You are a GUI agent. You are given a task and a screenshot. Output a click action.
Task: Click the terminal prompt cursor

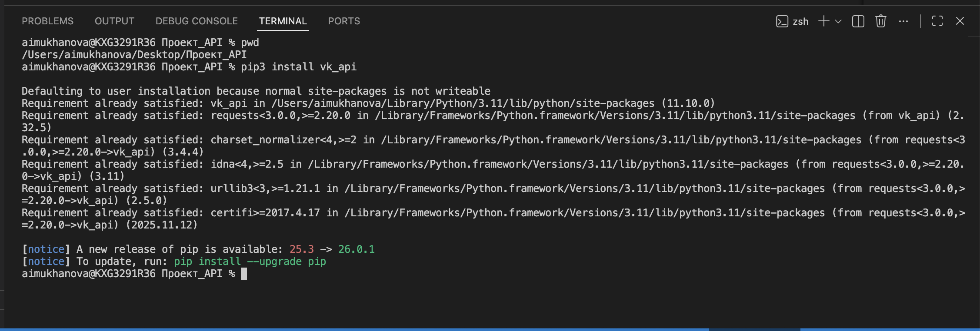tap(244, 274)
